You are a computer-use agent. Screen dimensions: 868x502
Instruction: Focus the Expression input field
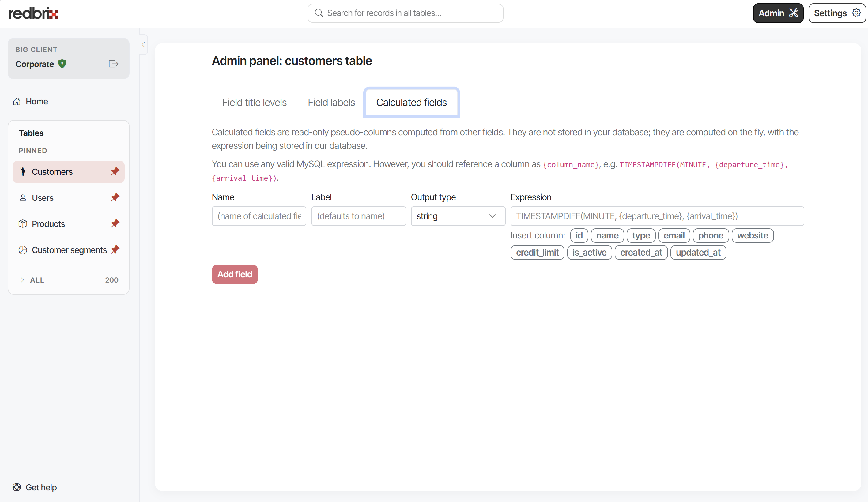657,216
